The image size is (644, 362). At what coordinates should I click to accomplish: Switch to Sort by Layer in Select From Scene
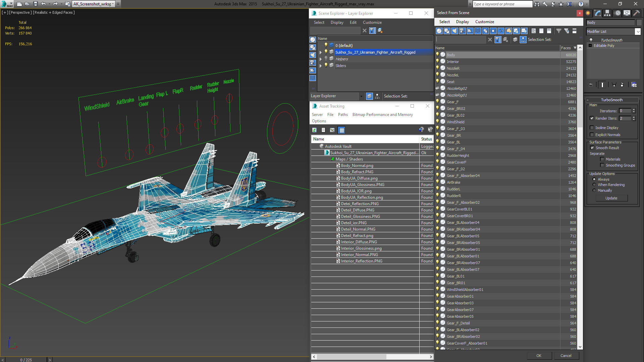click(x=515, y=40)
